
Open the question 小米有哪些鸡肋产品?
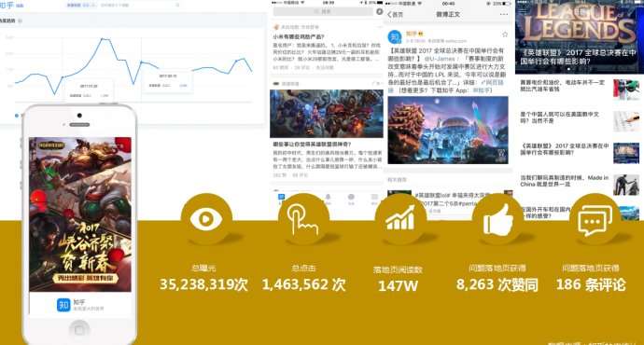299,37
